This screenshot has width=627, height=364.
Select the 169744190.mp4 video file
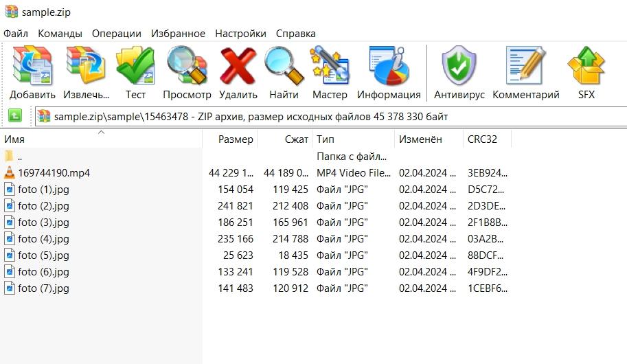pos(54,173)
